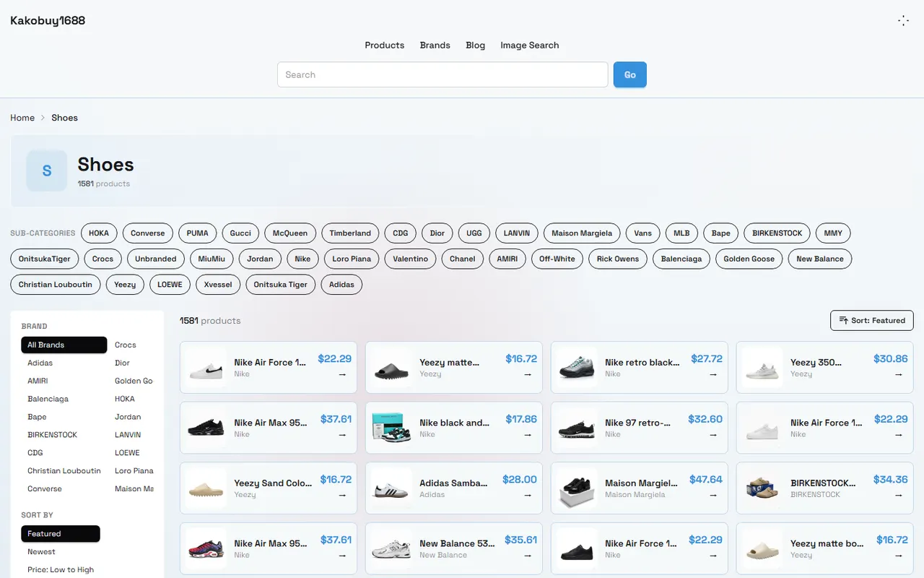
Task: Open arrow on Yeezy matte slide $16.72 card
Action: (528, 374)
